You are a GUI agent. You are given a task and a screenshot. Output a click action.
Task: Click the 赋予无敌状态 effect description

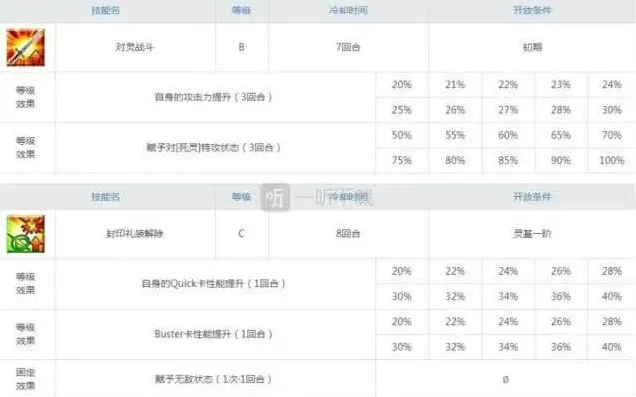point(213,380)
